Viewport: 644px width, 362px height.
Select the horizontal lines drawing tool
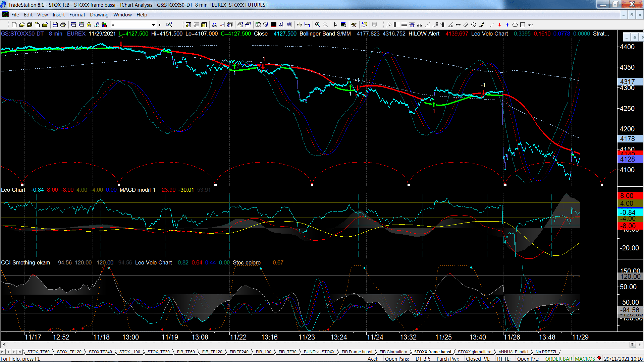(404, 25)
